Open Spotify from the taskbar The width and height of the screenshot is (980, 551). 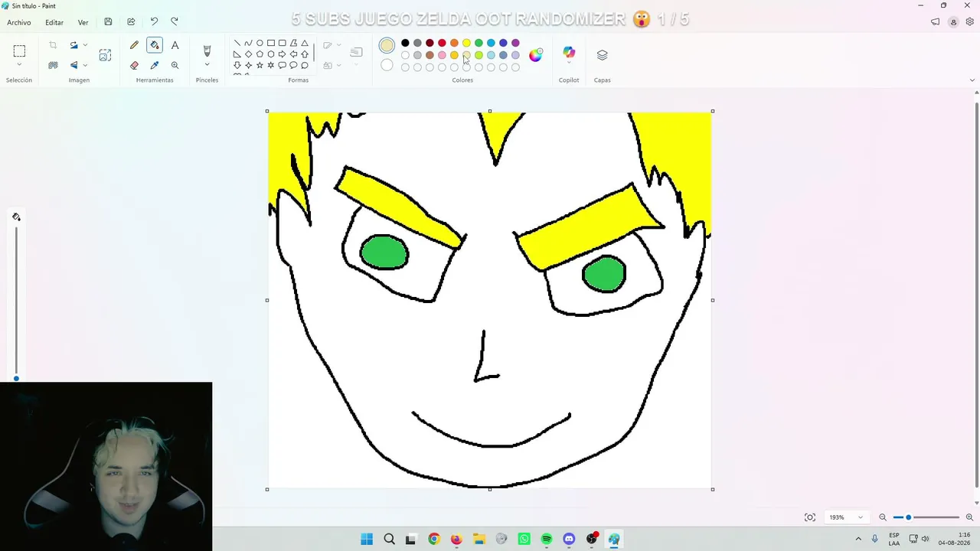click(x=547, y=539)
